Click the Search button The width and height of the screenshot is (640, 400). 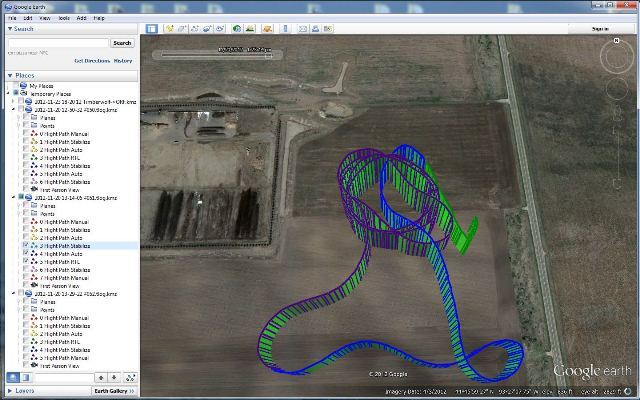tap(122, 43)
